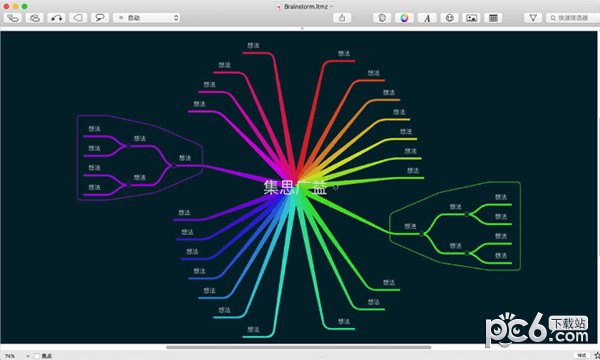Collapse the purple group's root junction circle
Screen dimensions: 600x360
174,165
